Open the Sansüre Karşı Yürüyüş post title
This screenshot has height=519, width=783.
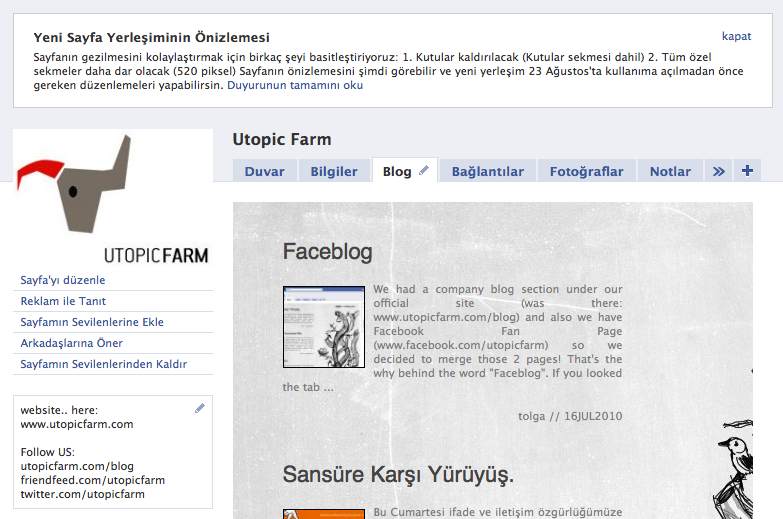click(398, 474)
